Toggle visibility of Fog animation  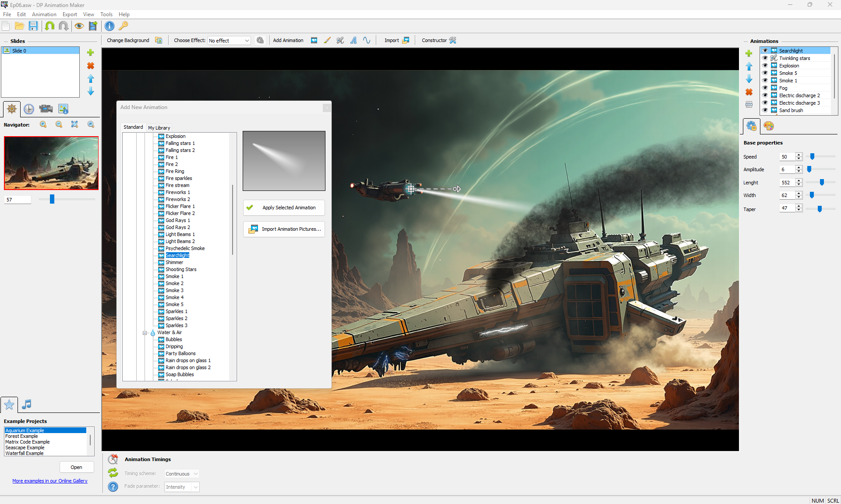tap(765, 88)
